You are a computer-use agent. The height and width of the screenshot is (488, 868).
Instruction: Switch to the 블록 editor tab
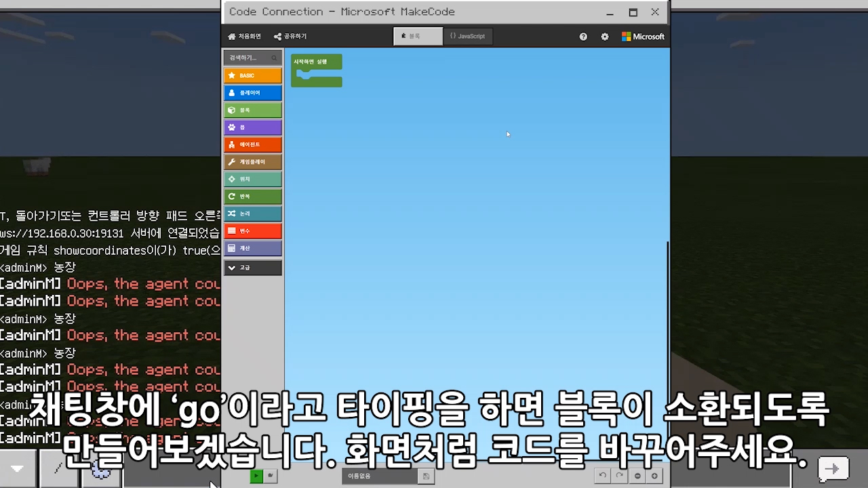[418, 36]
